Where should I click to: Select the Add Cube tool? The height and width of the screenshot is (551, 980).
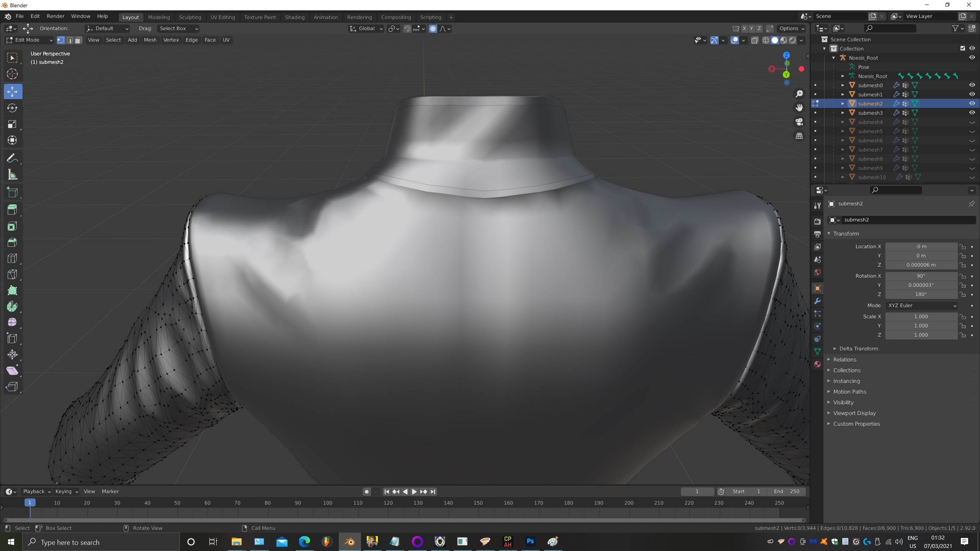tap(12, 192)
